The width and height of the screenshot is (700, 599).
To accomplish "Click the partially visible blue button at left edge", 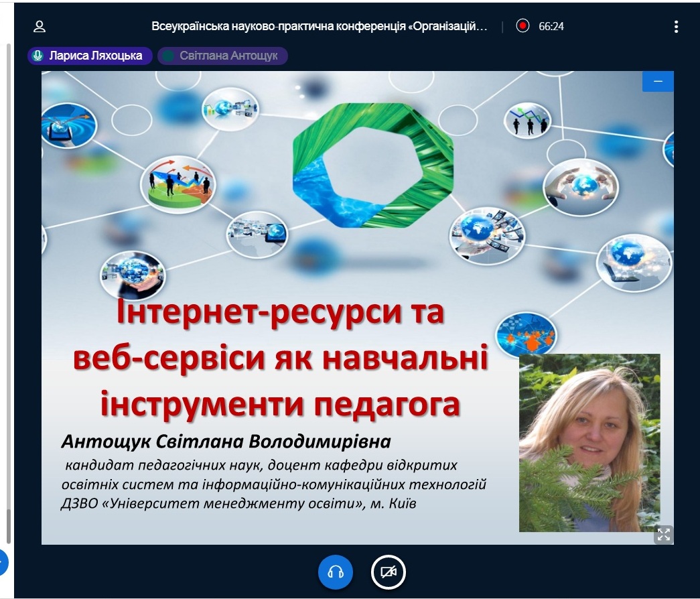I will pyautogui.click(x=3, y=562).
